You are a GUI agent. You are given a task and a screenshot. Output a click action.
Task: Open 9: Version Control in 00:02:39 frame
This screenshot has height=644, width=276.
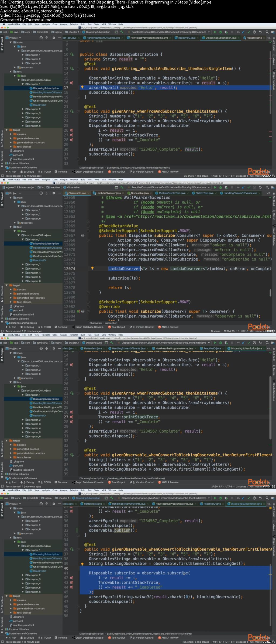click(x=142, y=638)
